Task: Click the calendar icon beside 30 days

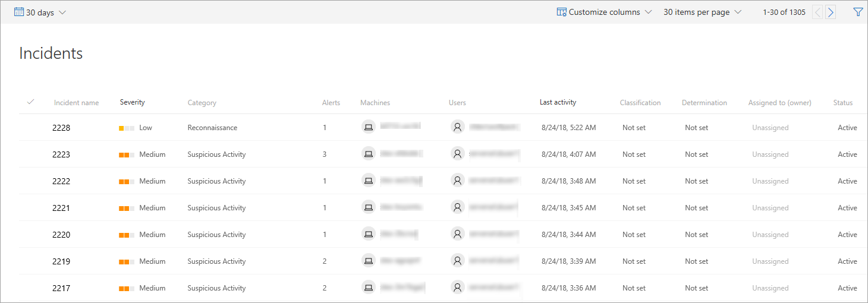Action: coord(18,12)
